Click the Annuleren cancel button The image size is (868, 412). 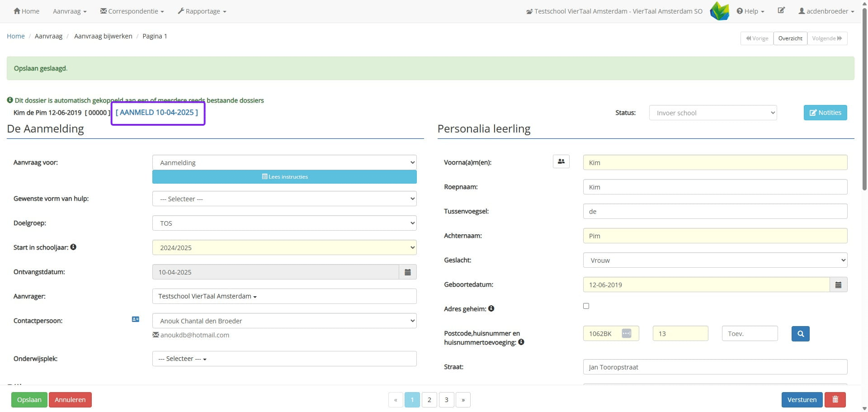[70, 400]
